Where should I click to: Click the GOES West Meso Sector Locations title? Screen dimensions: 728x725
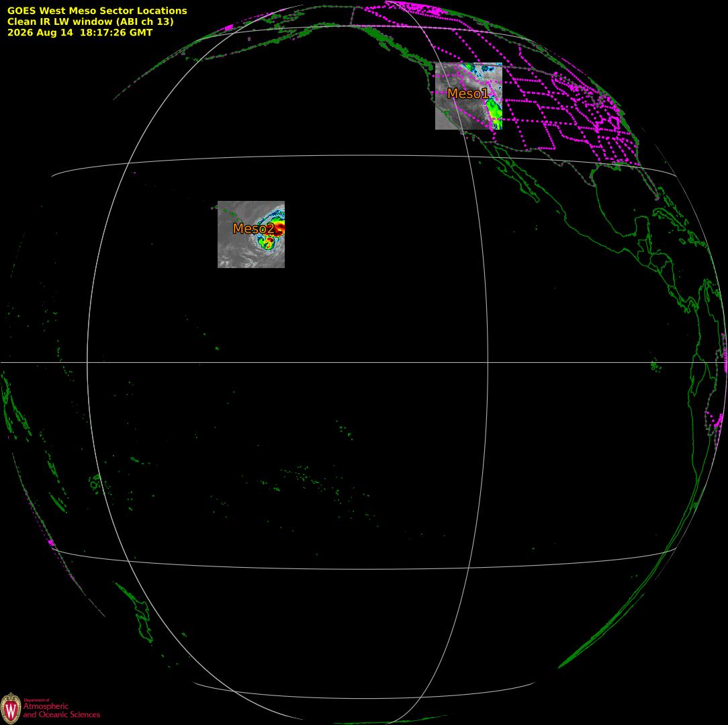[x=97, y=11]
